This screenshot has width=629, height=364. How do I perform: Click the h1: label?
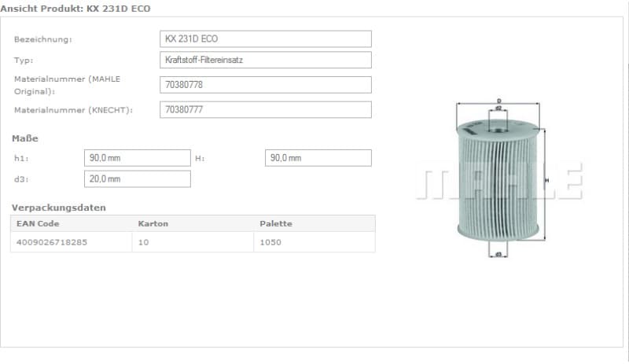(21, 158)
